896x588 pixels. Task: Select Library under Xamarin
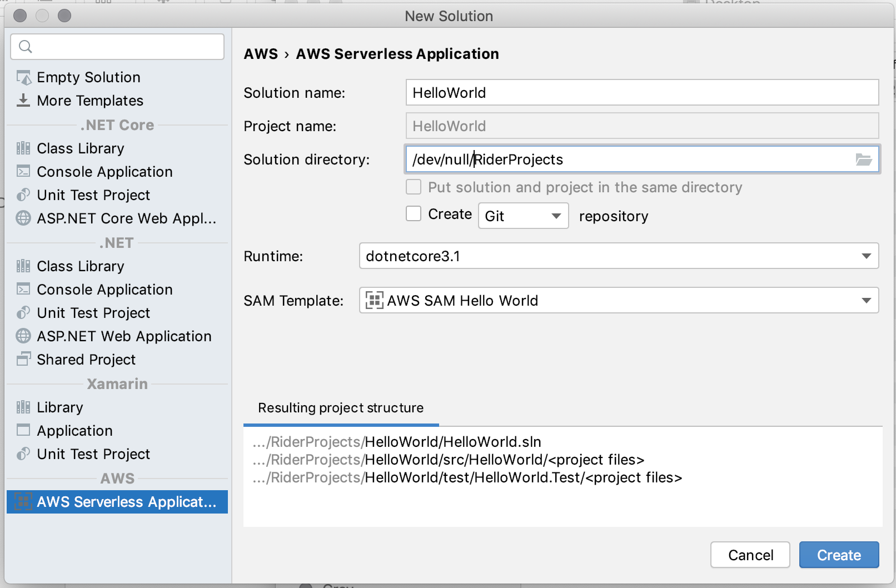click(117, 407)
